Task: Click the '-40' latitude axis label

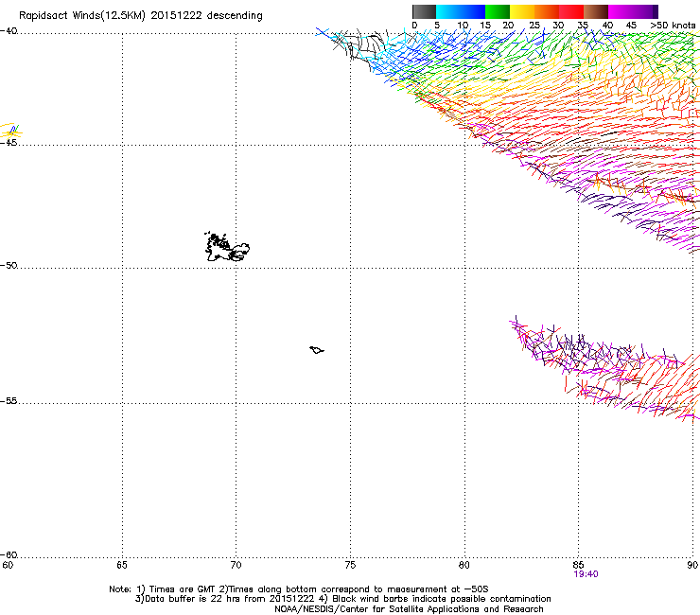Action: point(9,31)
